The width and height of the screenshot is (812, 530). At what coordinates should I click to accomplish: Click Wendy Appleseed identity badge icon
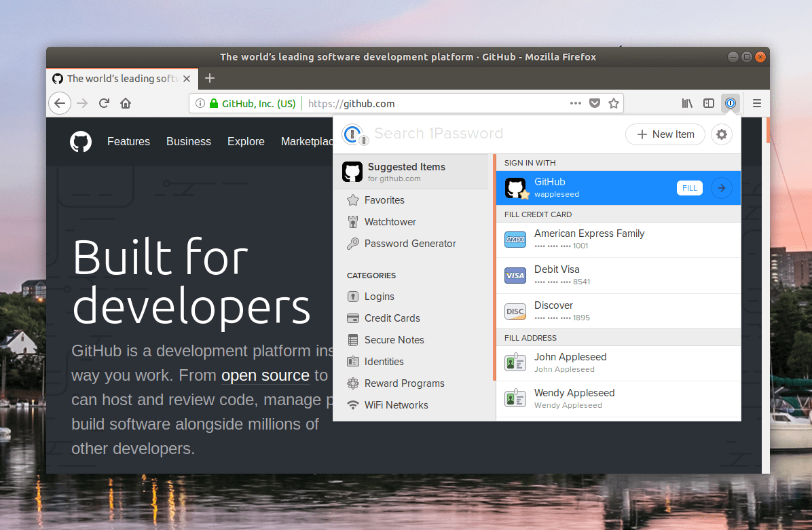(515, 398)
